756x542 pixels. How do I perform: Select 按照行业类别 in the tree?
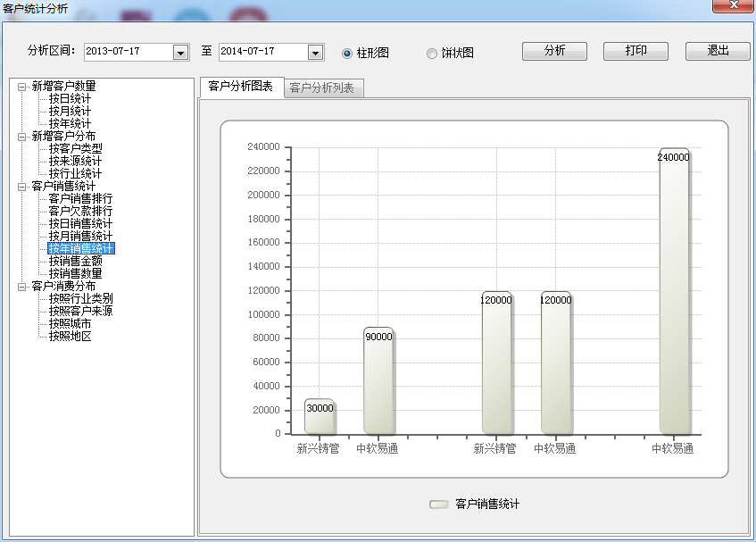(x=80, y=298)
